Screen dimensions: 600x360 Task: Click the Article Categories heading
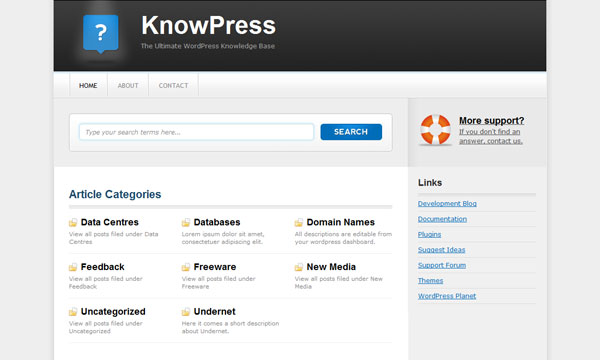115,194
